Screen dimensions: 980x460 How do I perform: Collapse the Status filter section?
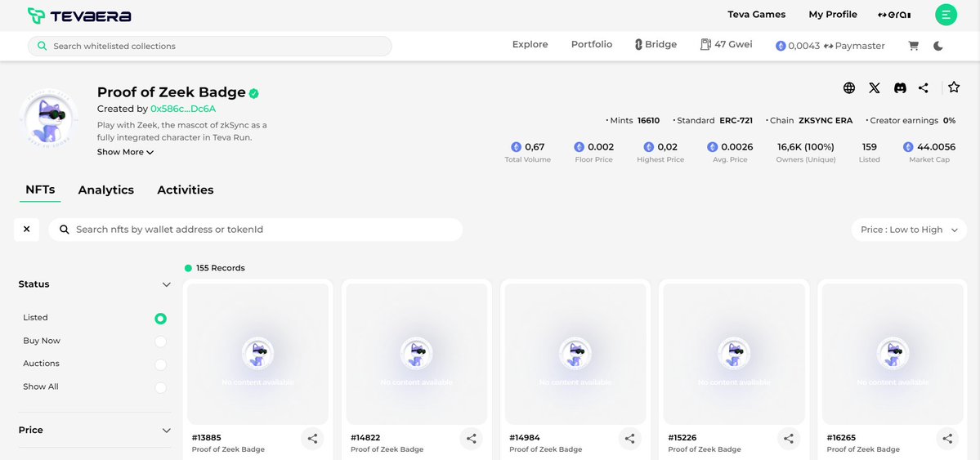coord(166,284)
